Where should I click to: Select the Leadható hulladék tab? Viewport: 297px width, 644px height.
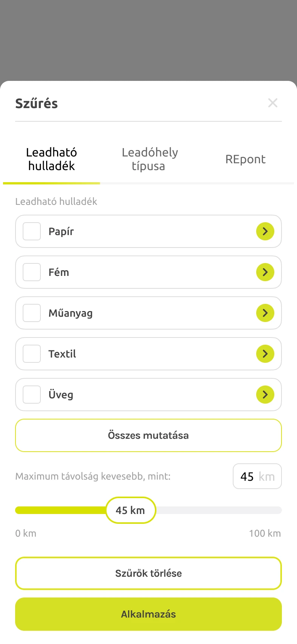51,159
